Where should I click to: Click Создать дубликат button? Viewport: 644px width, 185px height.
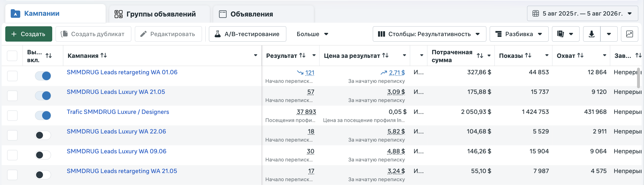[x=93, y=34]
